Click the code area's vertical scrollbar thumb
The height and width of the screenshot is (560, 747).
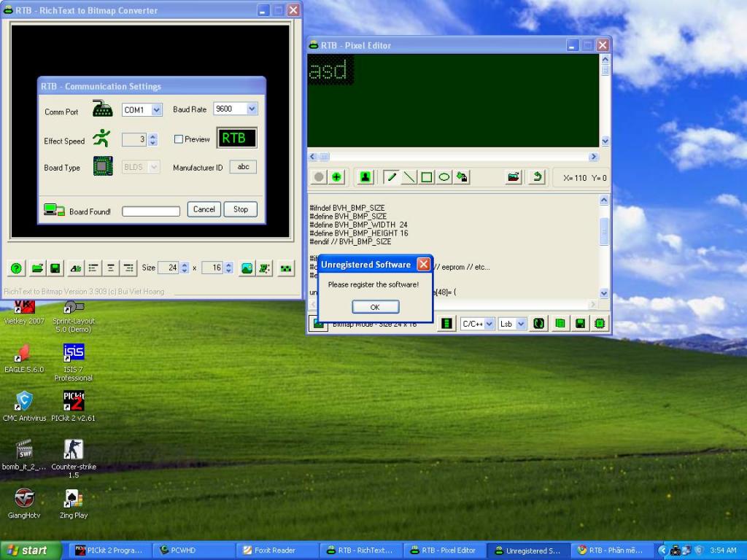603,232
